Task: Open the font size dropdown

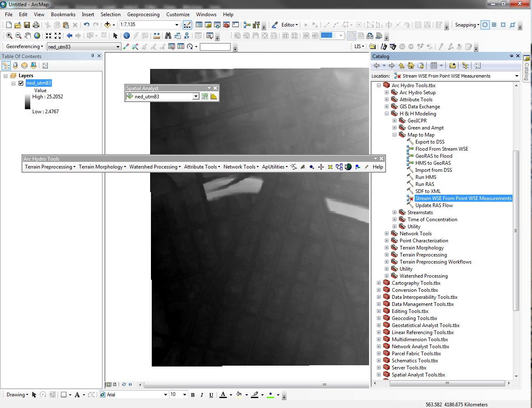Action: click(185, 395)
